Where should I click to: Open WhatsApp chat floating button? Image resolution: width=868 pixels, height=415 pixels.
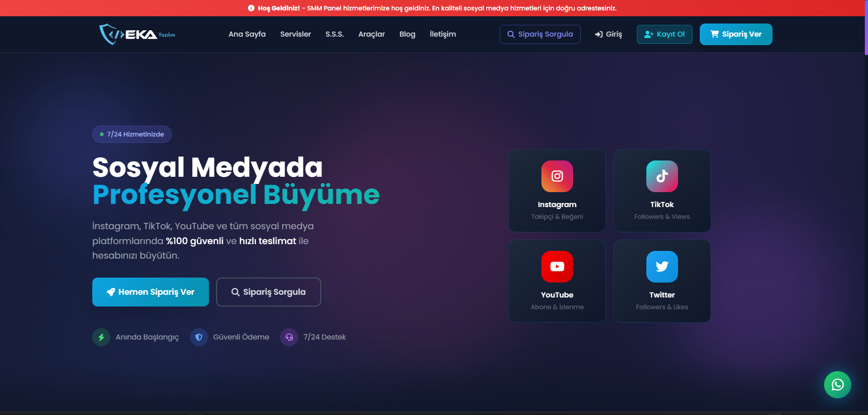click(837, 385)
